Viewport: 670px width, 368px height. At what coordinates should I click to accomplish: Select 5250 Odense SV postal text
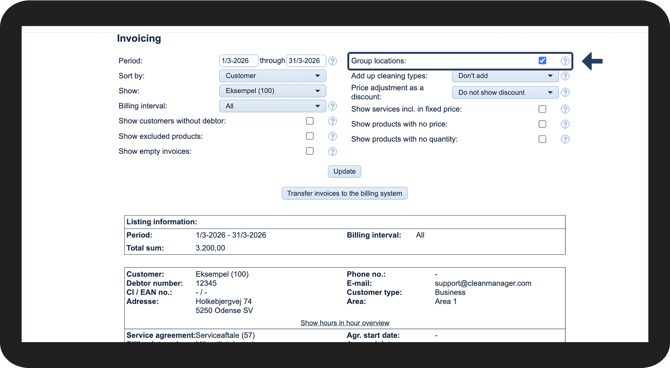(224, 310)
